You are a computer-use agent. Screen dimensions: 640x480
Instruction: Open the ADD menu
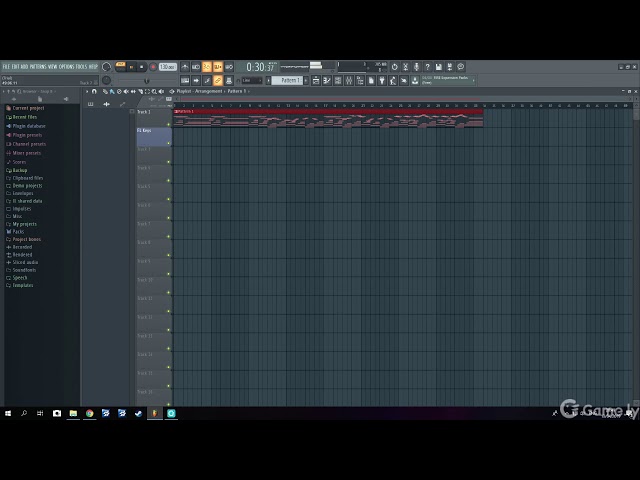click(x=24, y=67)
